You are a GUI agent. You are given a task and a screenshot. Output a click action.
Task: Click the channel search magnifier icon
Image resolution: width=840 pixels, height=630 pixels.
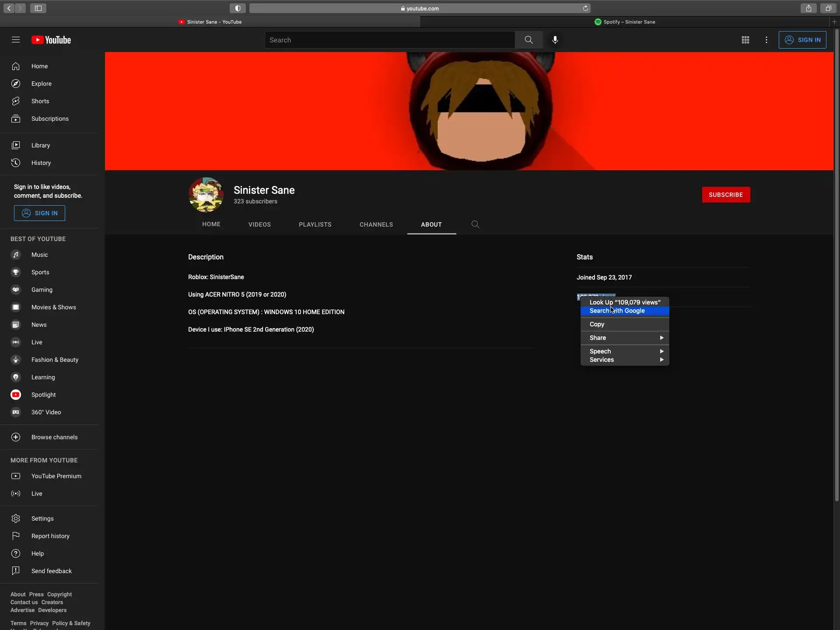pos(475,224)
